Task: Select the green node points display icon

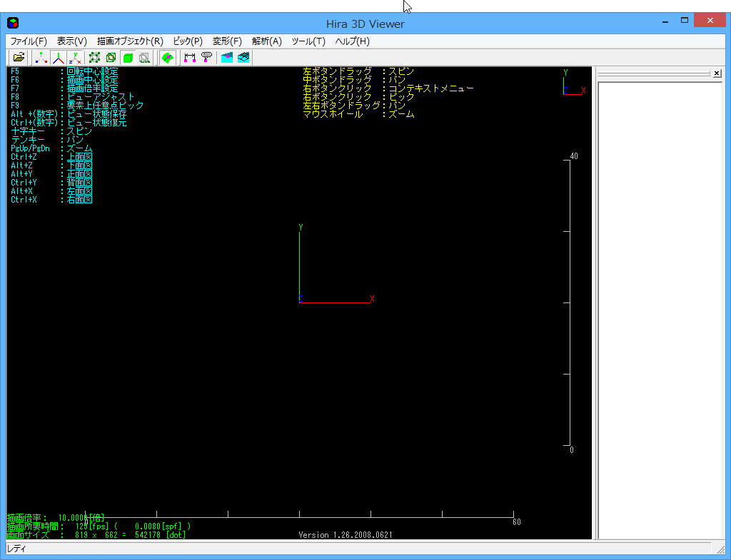Action: [x=95, y=58]
